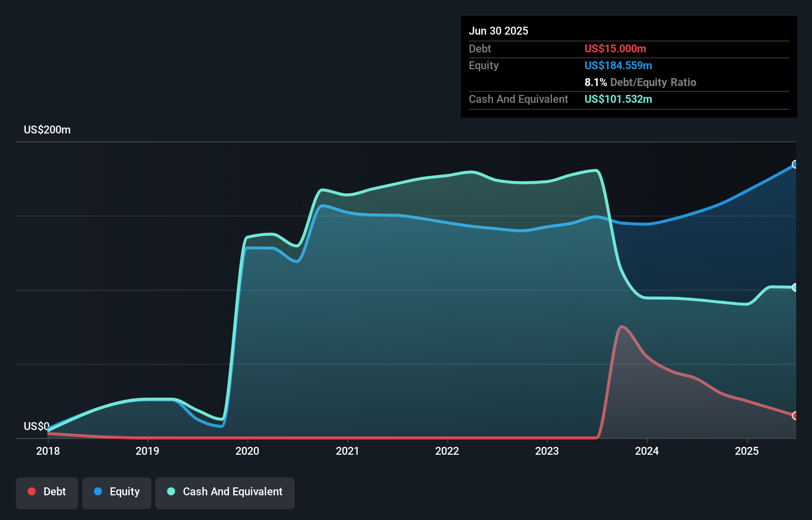
Task: Click the teal US$101.532m cash value in tooltip
Action: [x=618, y=99]
